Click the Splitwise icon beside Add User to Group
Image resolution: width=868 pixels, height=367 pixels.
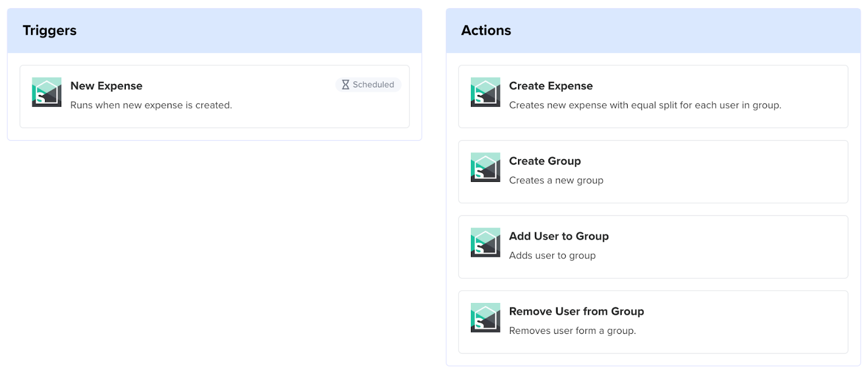[486, 243]
